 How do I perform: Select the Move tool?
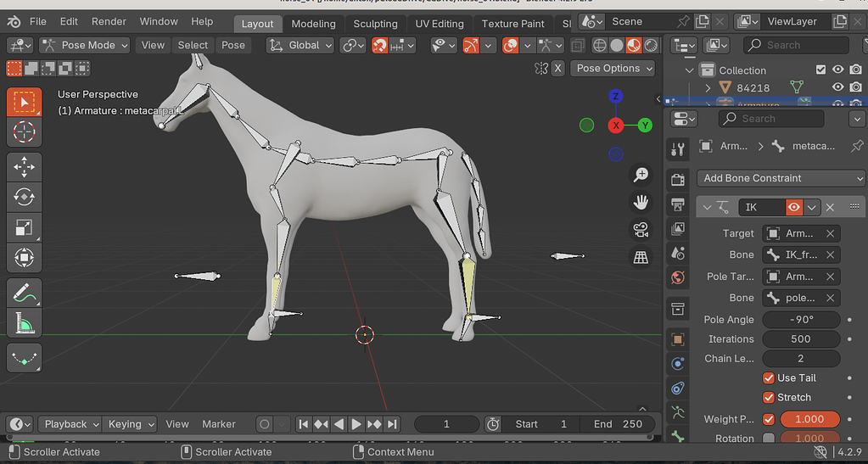(x=24, y=167)
